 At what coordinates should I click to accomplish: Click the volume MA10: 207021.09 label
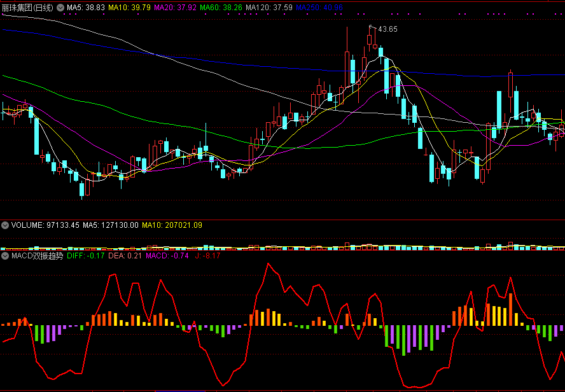tap(172, 225)
